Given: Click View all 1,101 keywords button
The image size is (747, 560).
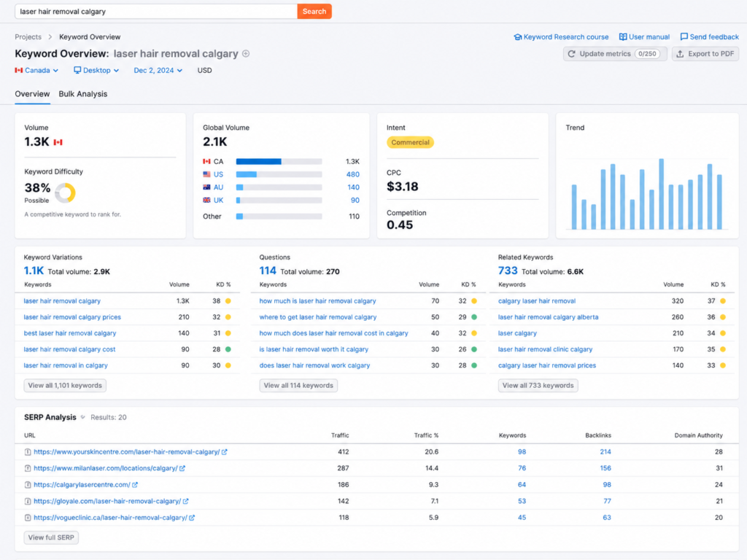Looking at the screenshot, I should tap(65, 385).
